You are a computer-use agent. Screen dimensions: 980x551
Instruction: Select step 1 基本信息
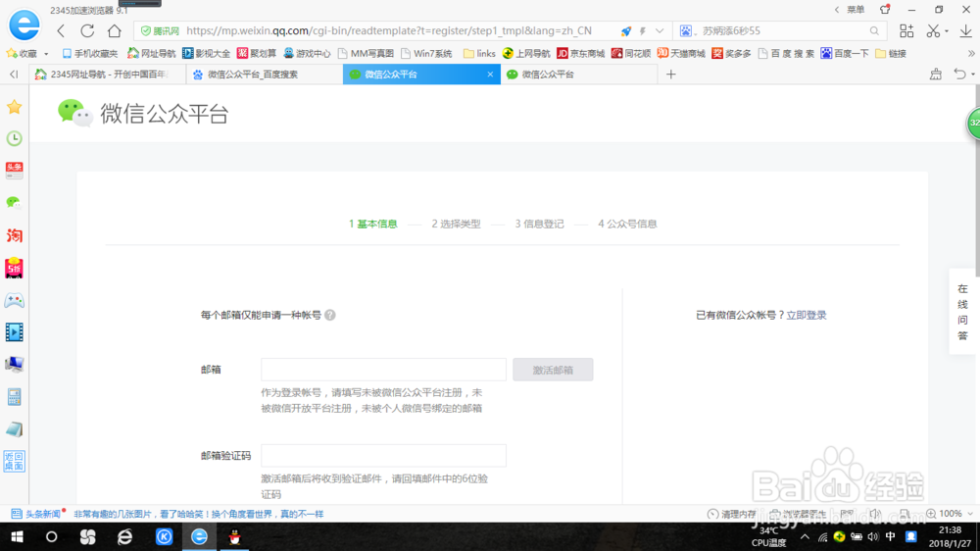coord(373,224)
